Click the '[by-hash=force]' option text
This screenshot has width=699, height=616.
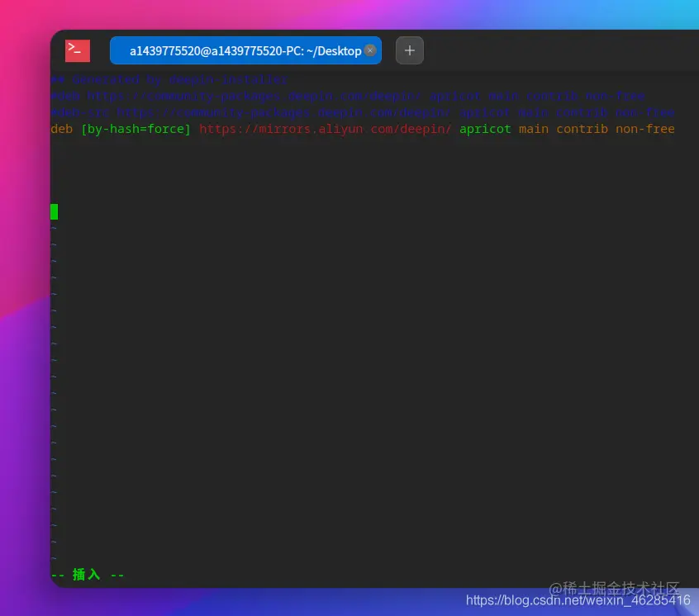pos(136,129)
